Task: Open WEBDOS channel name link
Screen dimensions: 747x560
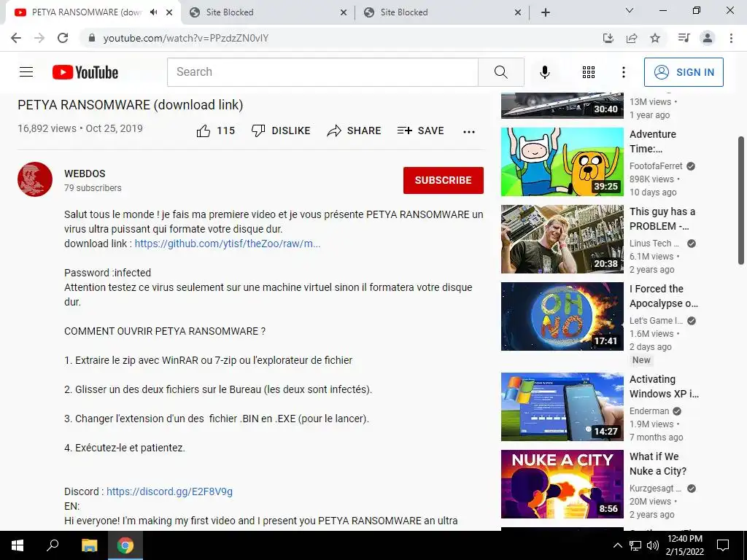Action: pyautogui.click(x=85, y=174)
